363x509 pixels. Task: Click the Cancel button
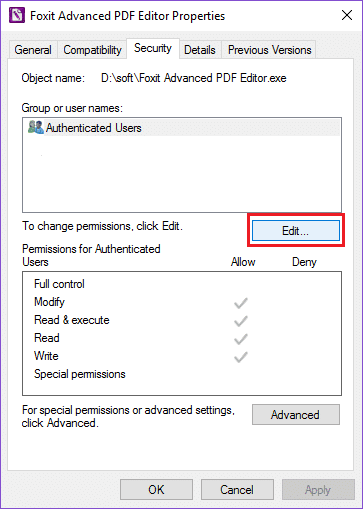(x=237, y=490)
